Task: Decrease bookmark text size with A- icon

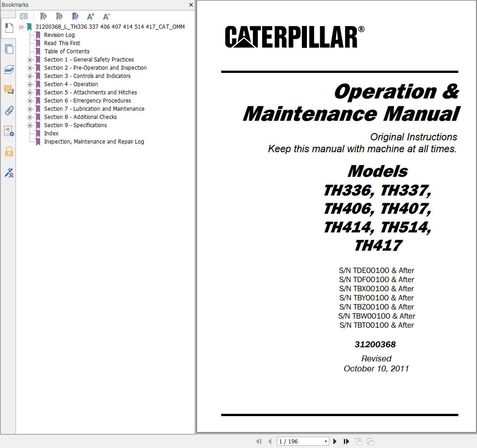Action: click(x=106, y=16)
